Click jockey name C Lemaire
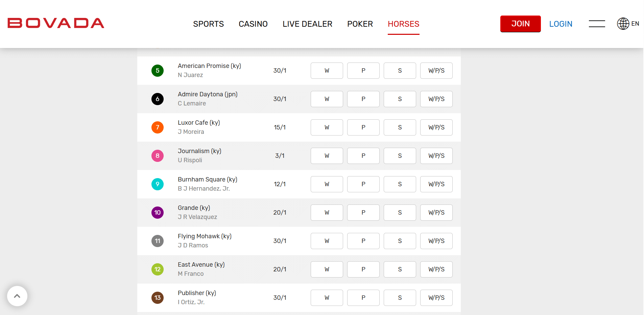 pyautogui.click(x=192, y=103)
